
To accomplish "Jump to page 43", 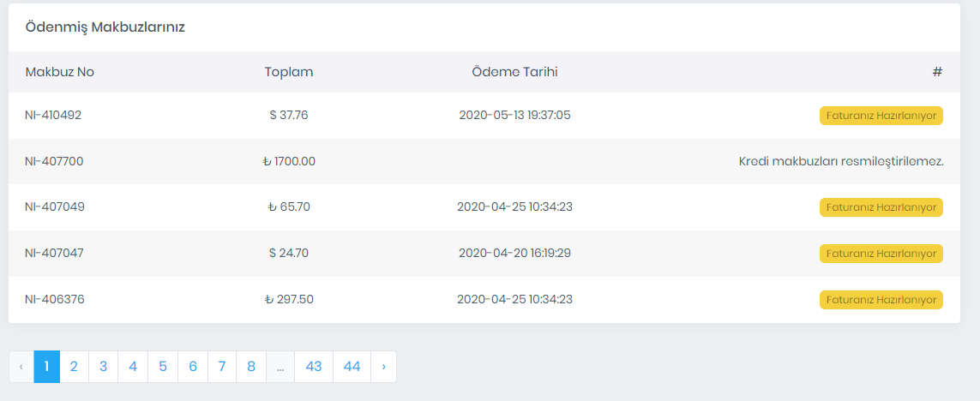I will click(314, 367).
